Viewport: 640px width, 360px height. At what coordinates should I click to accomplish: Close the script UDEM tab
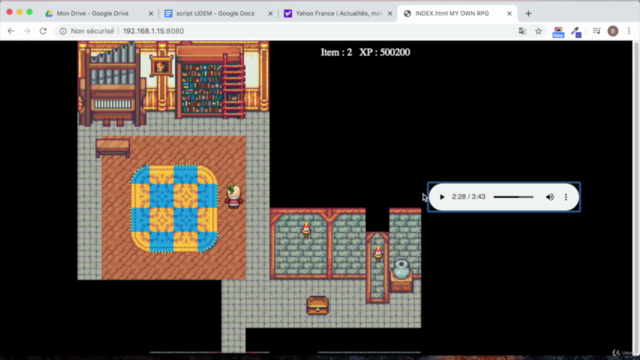click(x=270, y=13)
